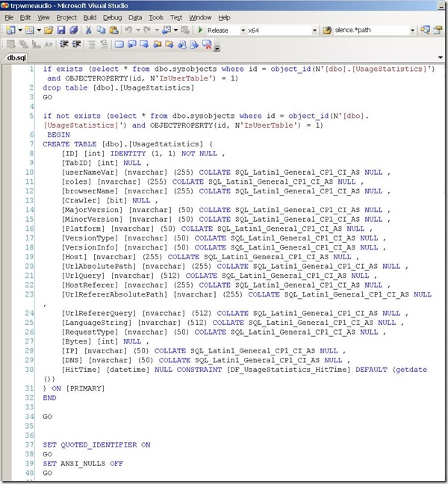Viewport: 448px width, 484px height.
Task: Click Next Bookmark in Document icon
Action: 194,45
